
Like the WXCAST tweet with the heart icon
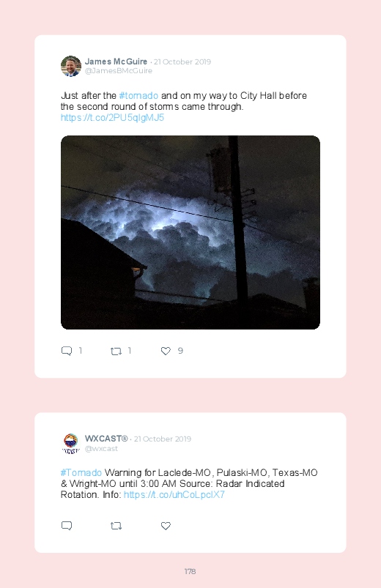166,526
